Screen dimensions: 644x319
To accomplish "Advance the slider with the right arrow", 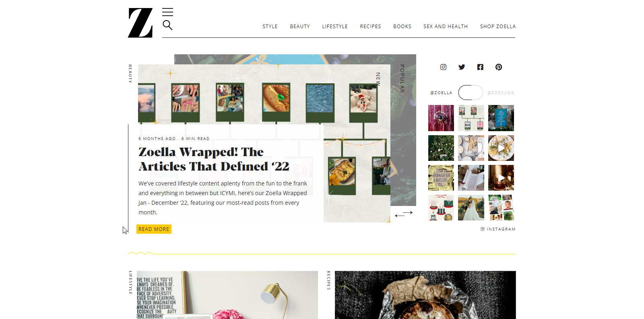I will coord(408,212).
